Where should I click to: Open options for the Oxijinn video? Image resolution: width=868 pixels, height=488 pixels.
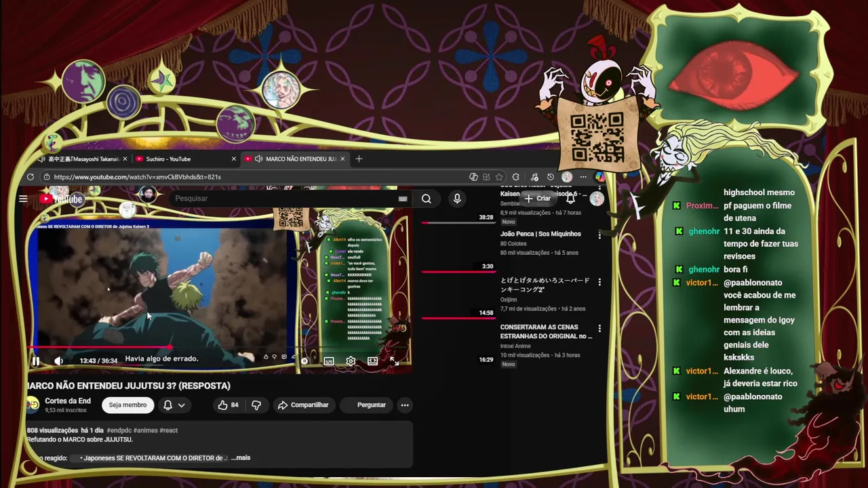[599, 282]
